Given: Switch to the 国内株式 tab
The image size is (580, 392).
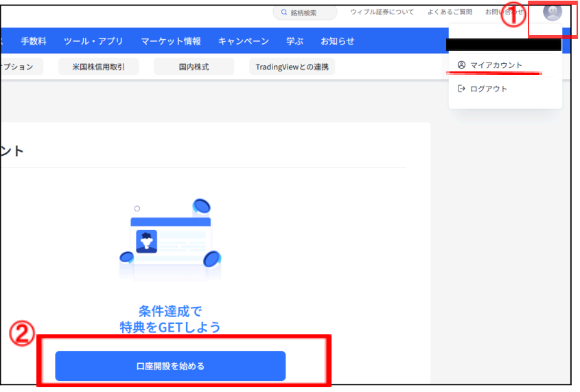Looking at the screenshot, I should pos(194,67).
